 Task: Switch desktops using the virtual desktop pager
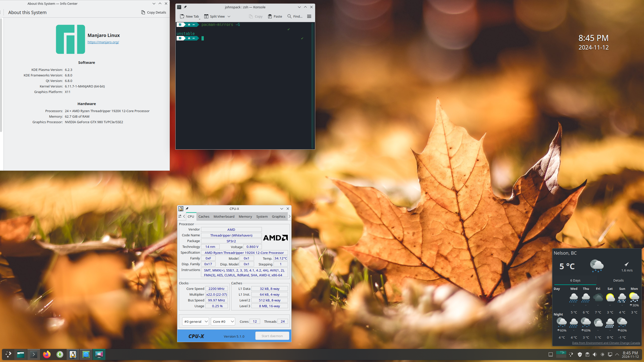[561, 354]
